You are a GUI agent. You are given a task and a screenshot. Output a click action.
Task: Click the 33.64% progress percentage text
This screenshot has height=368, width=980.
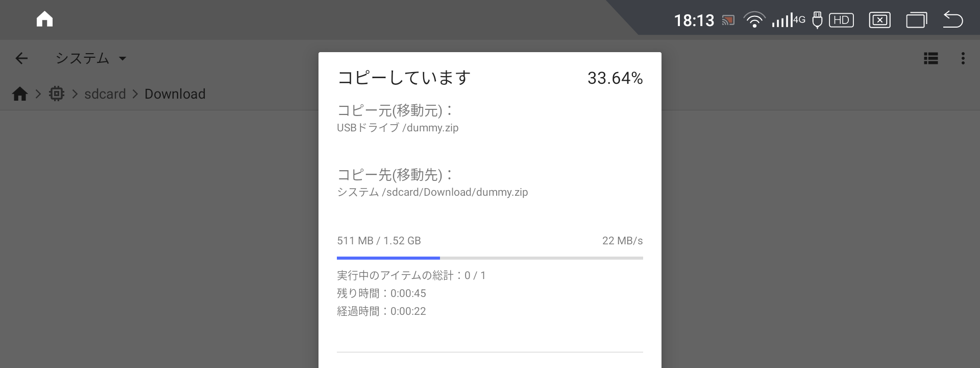[x=615, y=78]
